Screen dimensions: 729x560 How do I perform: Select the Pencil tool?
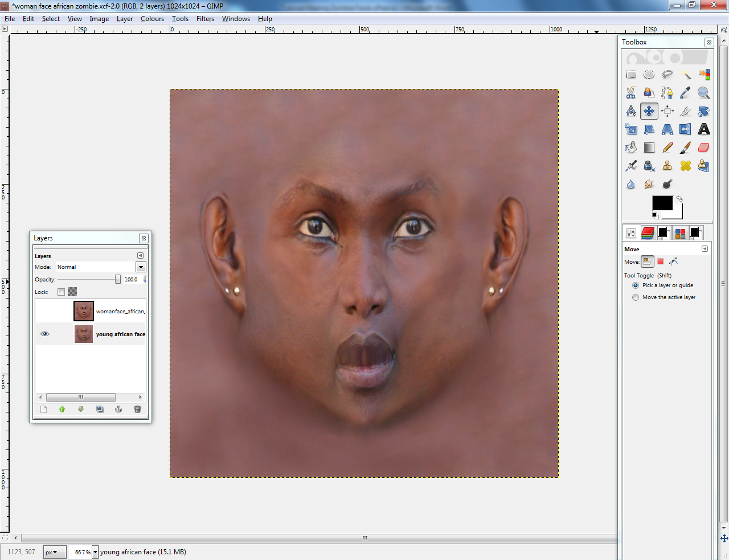[x=667, y=148]
